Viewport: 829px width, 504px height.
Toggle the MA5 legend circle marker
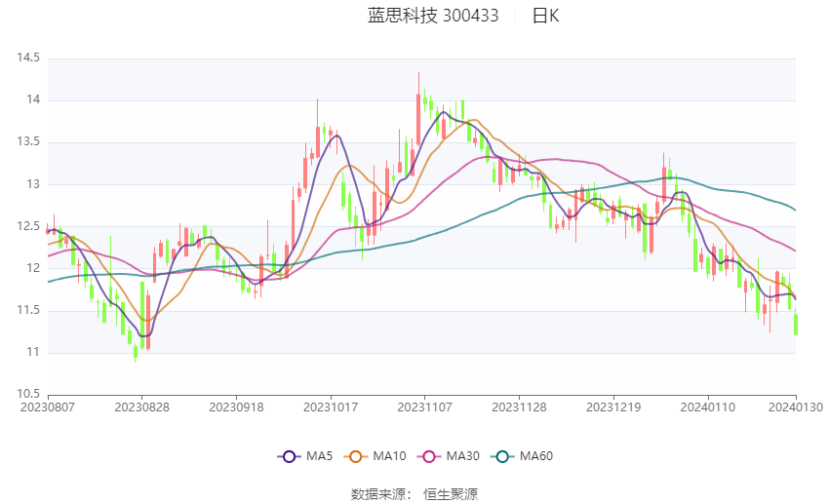pyautogui.click(x=288, y=456)
